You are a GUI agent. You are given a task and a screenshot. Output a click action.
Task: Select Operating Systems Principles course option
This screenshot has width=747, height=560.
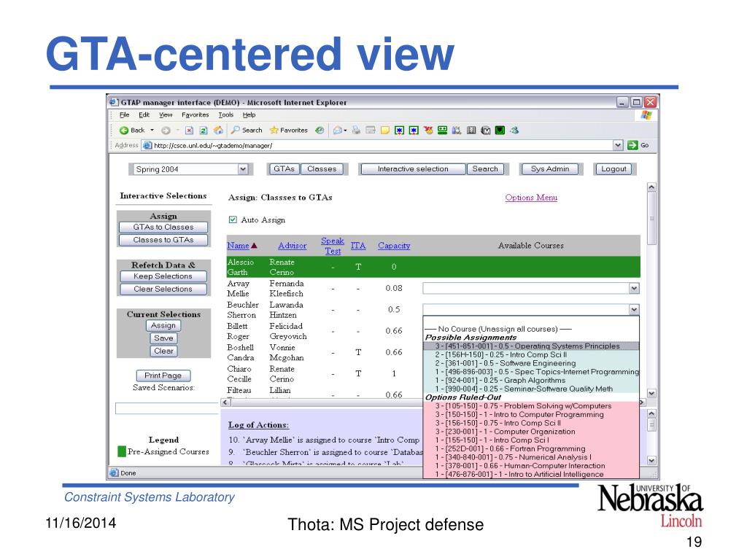[x=531, y=346]
